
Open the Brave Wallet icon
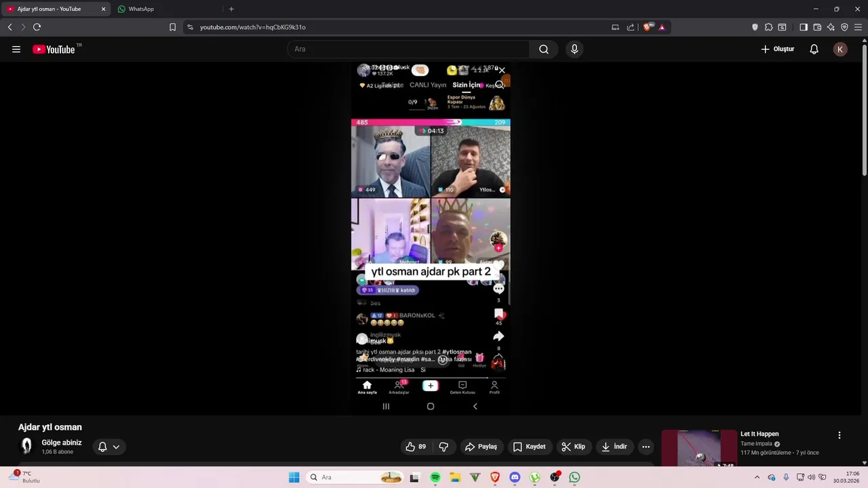[x=817, y=27]
